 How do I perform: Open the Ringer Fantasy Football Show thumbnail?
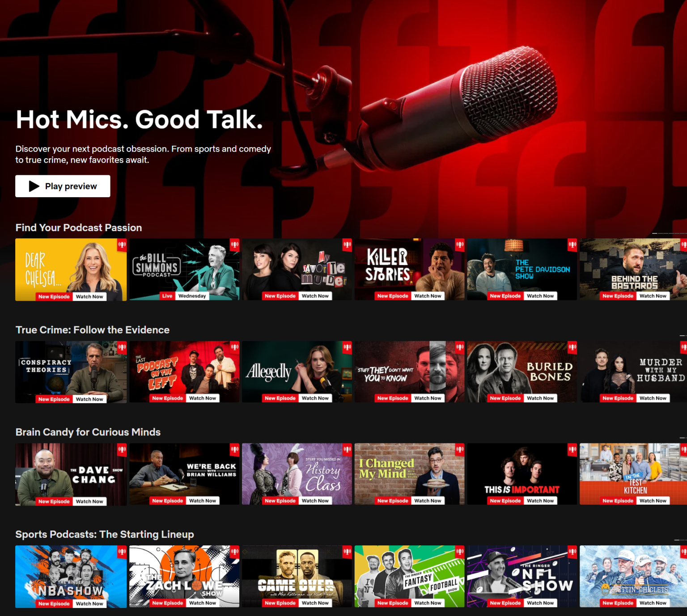click(x=410, y=576)
